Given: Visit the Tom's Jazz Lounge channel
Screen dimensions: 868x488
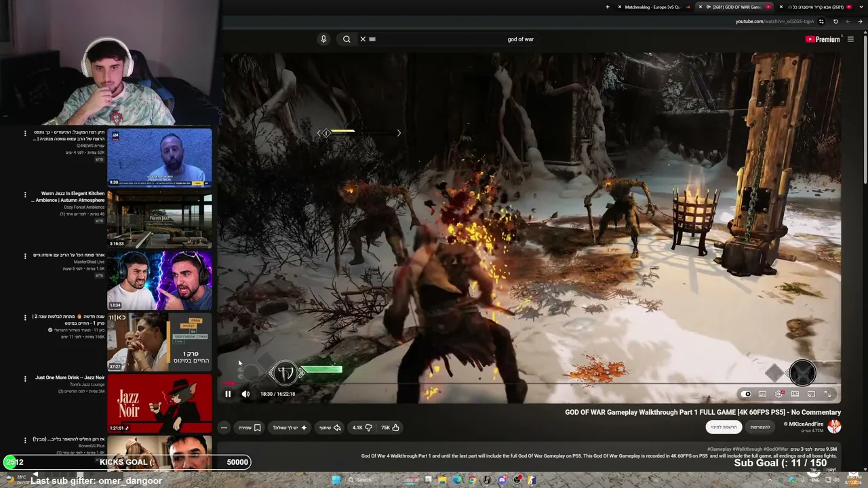Looking at the screenshot, I should [x=87, y=384].
